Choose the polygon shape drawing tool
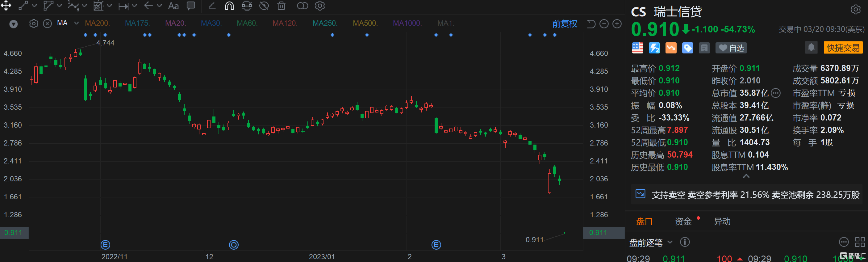The image size is (868, 262). coord(48,6)
